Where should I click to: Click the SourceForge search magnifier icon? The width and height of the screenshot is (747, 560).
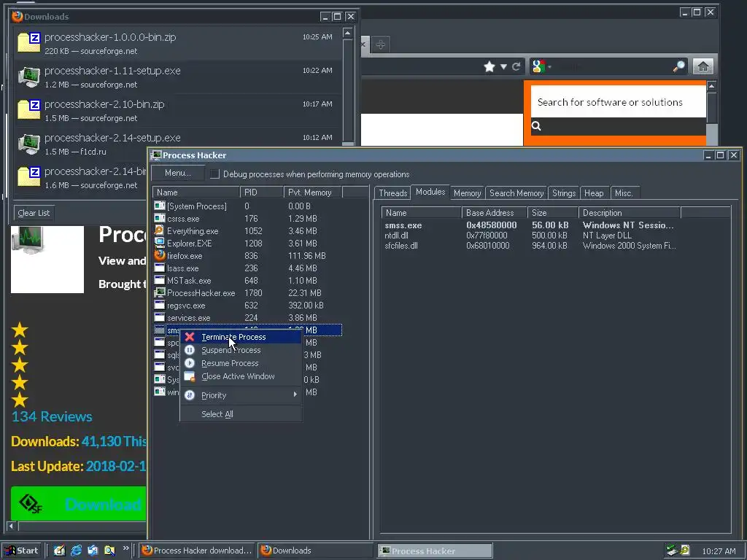point(536,125)
